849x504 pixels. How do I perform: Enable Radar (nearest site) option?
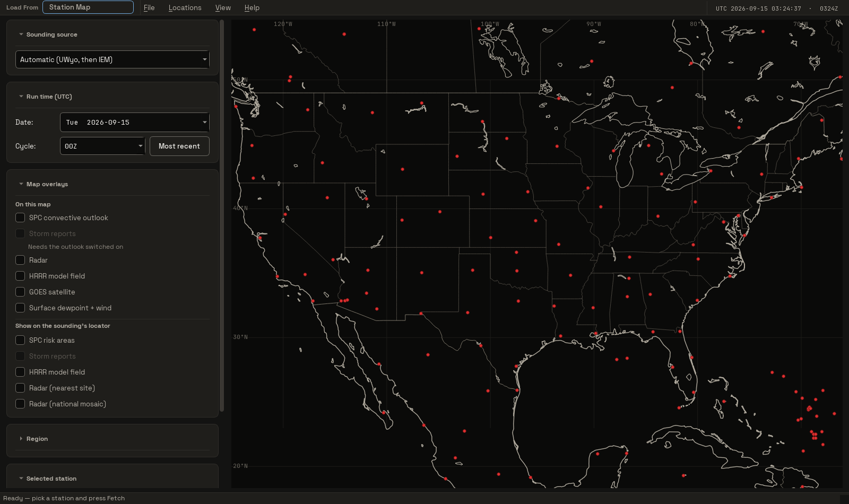[x=20, y=388]
